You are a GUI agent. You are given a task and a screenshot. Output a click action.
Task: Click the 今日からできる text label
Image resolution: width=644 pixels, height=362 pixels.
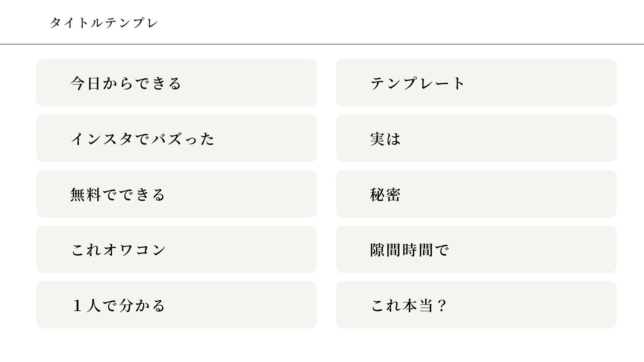point(126,83)
